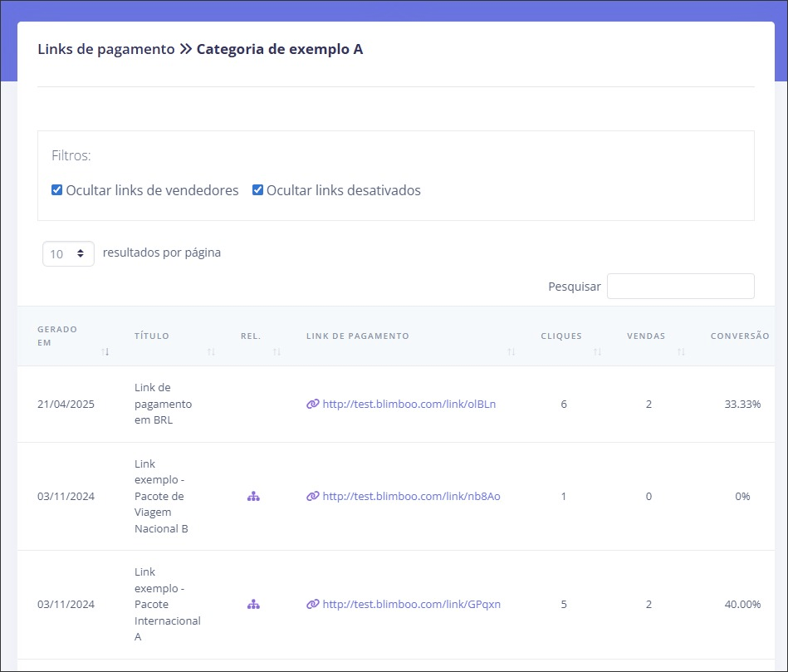Sort by Cliques column arrows

point(597,352)
